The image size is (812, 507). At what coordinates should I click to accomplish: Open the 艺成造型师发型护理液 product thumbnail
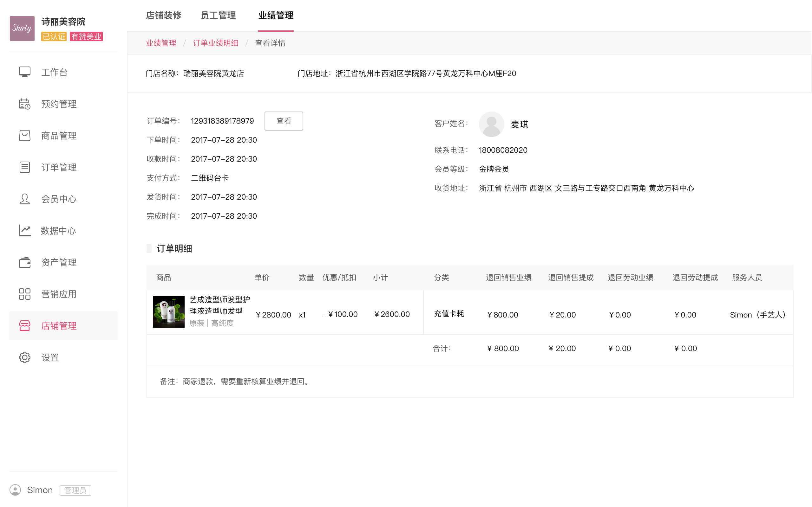168,311
